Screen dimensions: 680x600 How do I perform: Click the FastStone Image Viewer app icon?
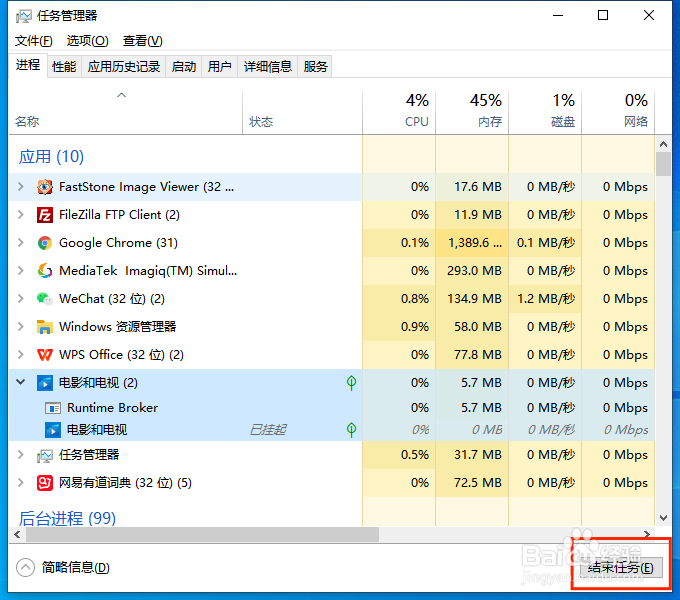(45, 187)
